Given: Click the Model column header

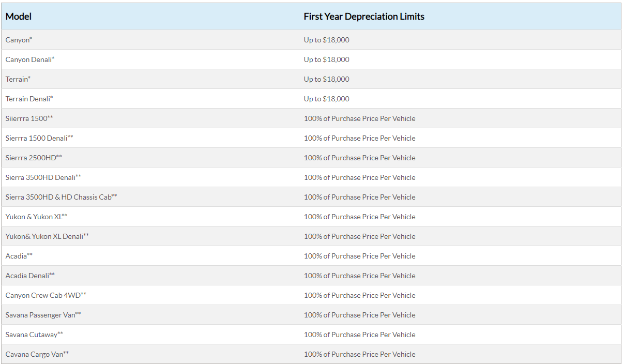Looking at the screenshot, I should tap(19, 17).
